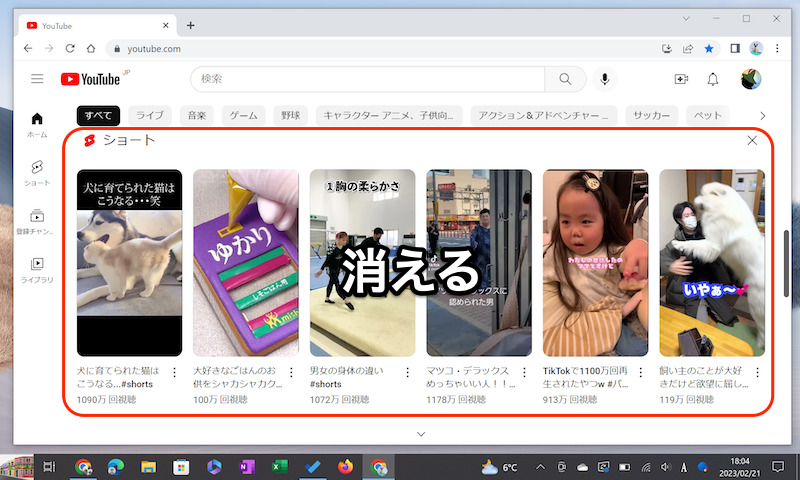Bookmark this page with the star icon

click(x=709, y=48)
